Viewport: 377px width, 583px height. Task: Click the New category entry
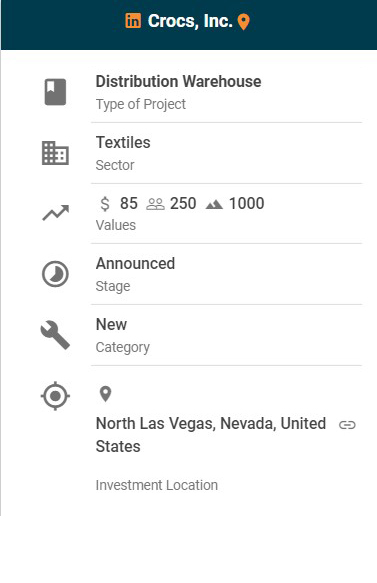click(x=111, y=325)
